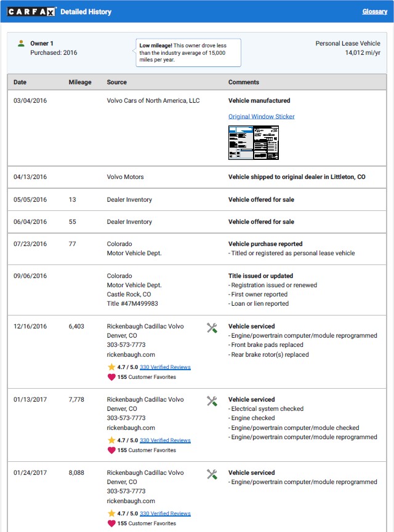This screenshot has width=394, height=532.
Task: Click the star rating icon in 01/13/2017 row
Action: (x=111, y=440)
